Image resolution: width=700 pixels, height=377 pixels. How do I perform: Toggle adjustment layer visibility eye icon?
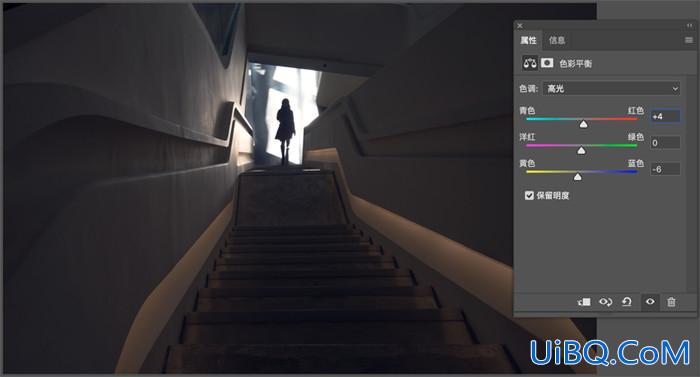pos(650,302)
